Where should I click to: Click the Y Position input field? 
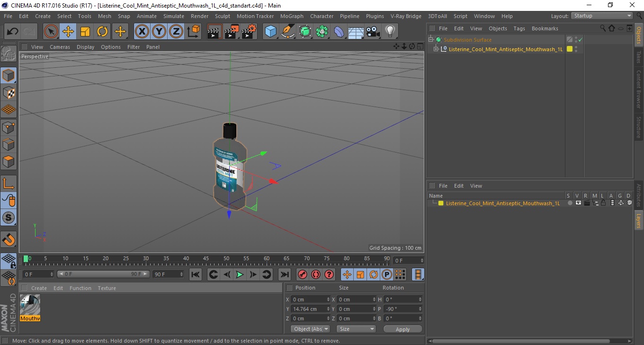[x=311, y=309]
